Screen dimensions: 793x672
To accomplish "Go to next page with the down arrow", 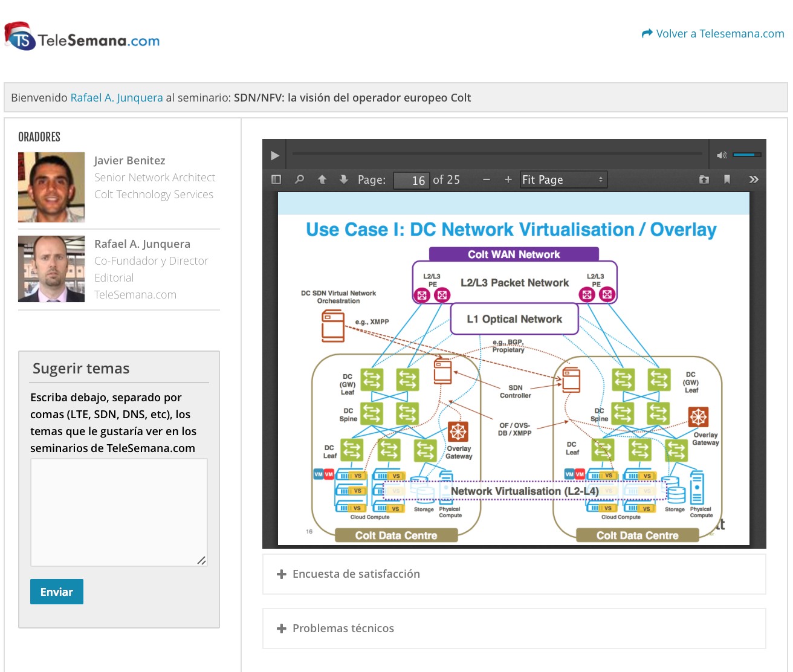I will tap(344, 179).
